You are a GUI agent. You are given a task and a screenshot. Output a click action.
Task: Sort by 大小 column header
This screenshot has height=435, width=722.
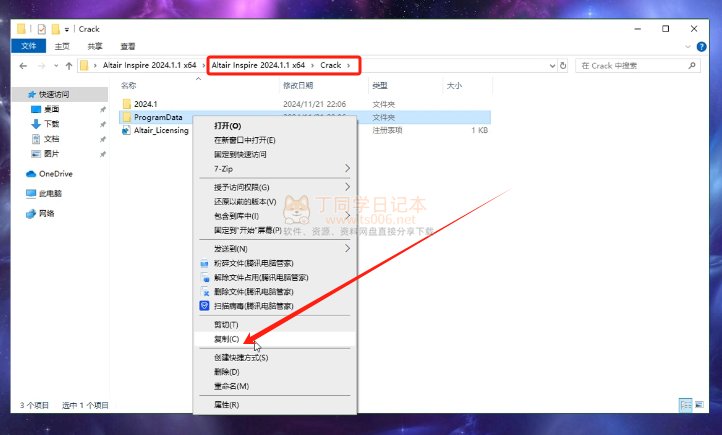[x=454, y=86]
